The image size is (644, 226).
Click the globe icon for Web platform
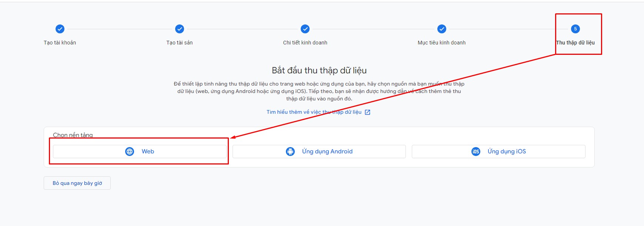click(130, 152)
